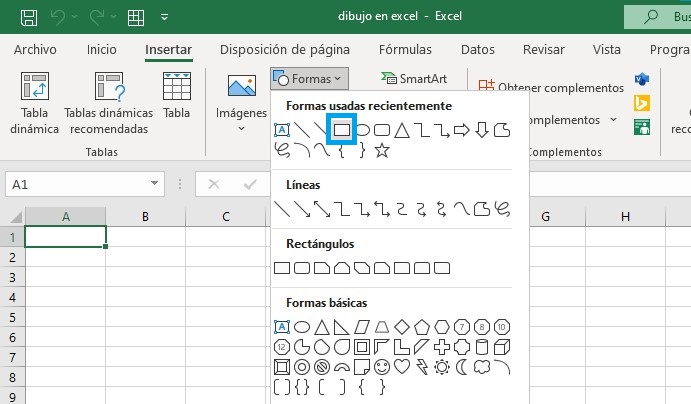Select the freeform shape under Líneas
Image resolution: width=691 pixels, height=404 pixels.
point(482,209)
